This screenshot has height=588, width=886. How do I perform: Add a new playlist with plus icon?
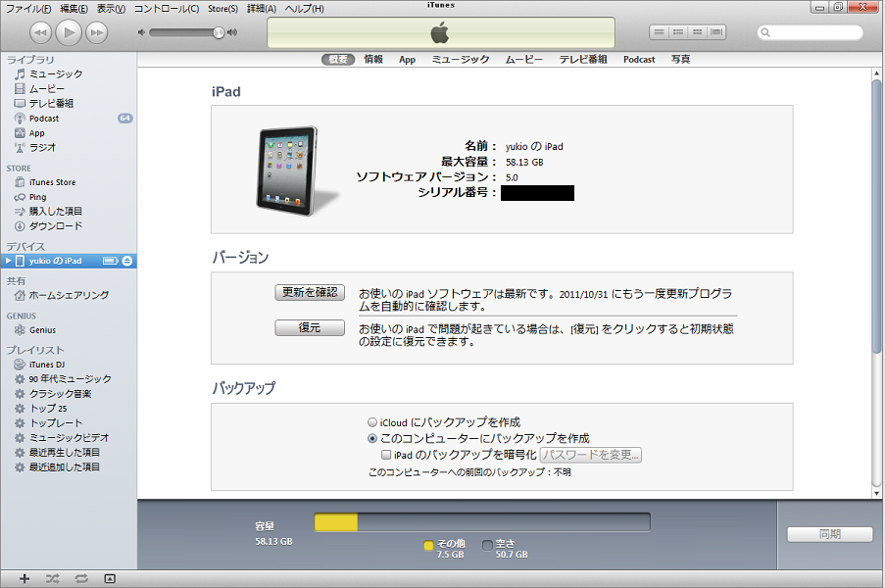coord(25,578)
